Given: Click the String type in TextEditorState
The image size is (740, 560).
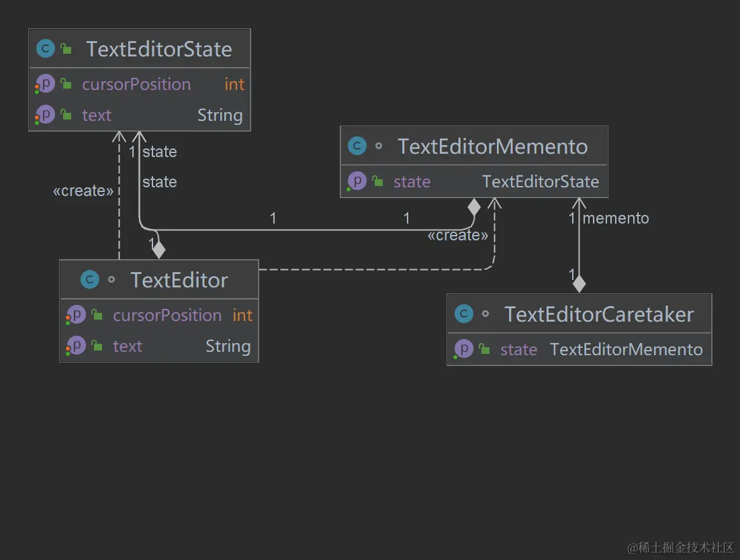Looking at the screenshot, I should click(x=220, y=115).
